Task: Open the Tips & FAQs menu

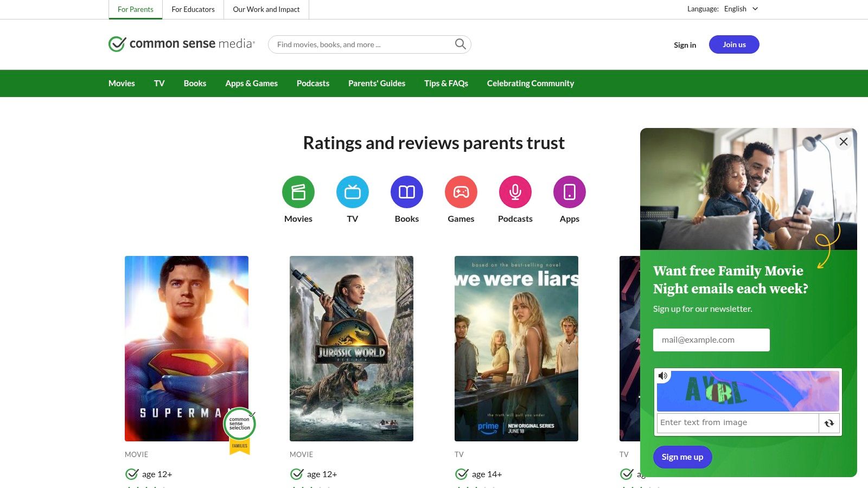Action: [x=446, y=84]
